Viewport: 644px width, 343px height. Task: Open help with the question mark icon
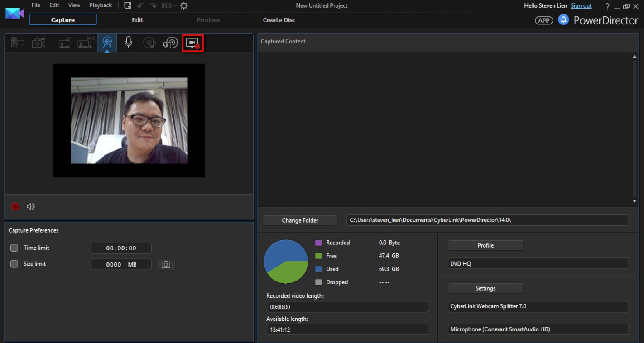pyautogui.click(x=607, y=6)
